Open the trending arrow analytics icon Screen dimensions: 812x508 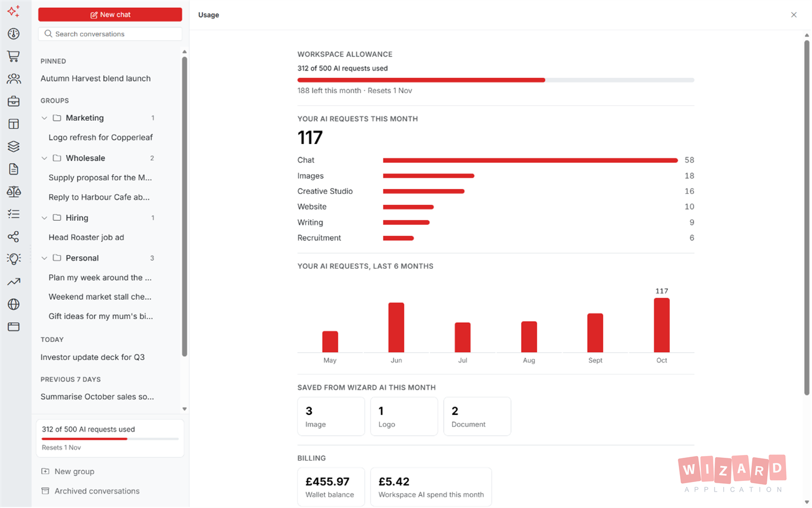[x=14, y=282]
